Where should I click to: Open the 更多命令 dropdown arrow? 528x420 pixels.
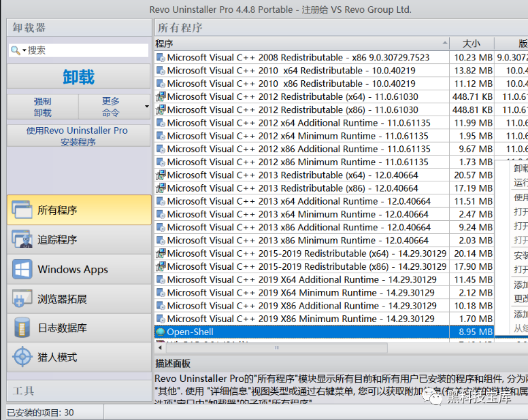point(147,107)
